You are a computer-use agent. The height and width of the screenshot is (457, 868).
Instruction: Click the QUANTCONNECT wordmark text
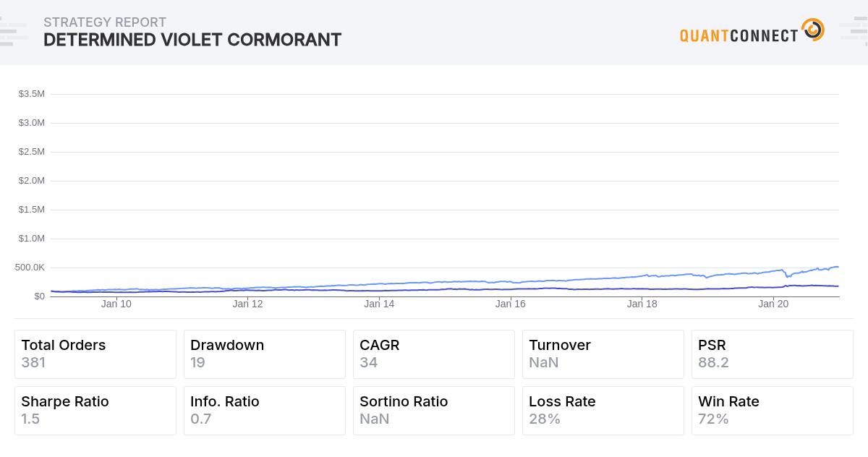coord(739,35)
